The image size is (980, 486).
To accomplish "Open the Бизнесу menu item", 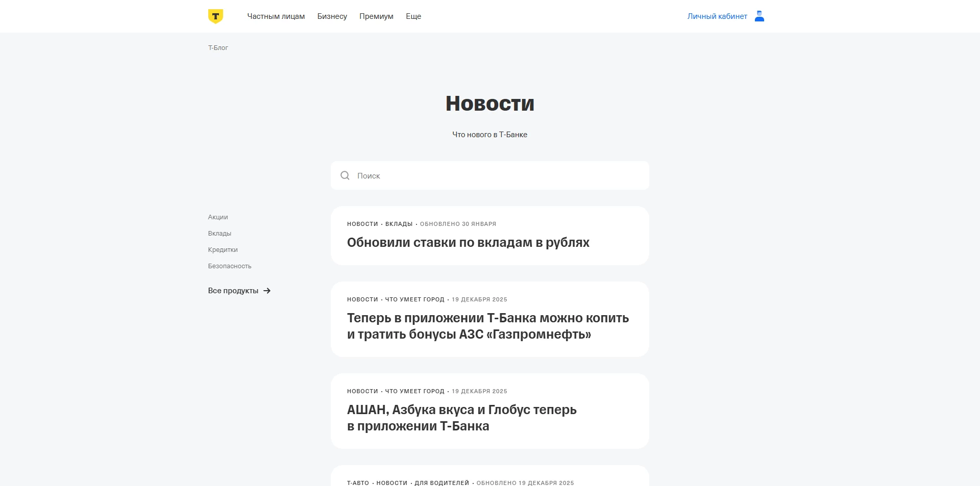I will coord(332,16).
